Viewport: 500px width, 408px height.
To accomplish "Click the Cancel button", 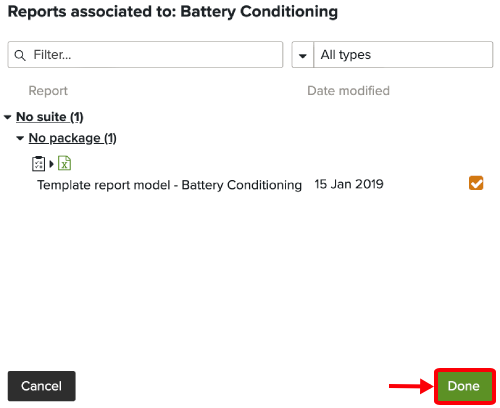I will 42,386.
